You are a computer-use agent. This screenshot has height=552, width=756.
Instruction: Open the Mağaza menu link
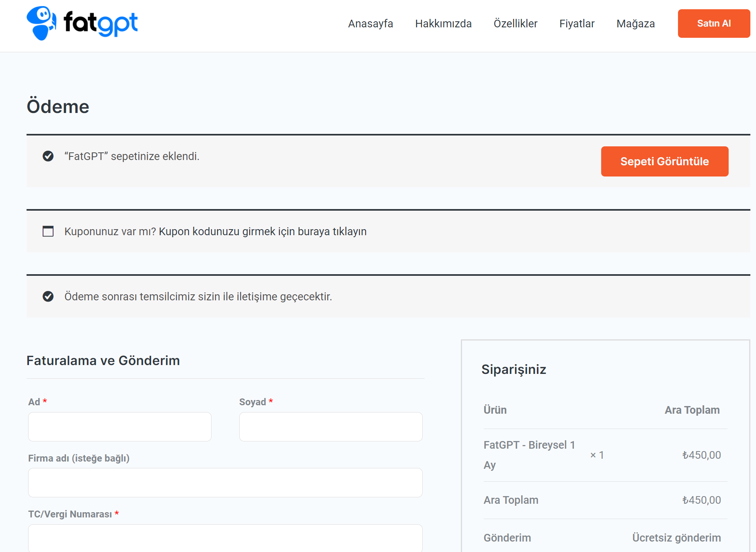[x=635, y=24]
